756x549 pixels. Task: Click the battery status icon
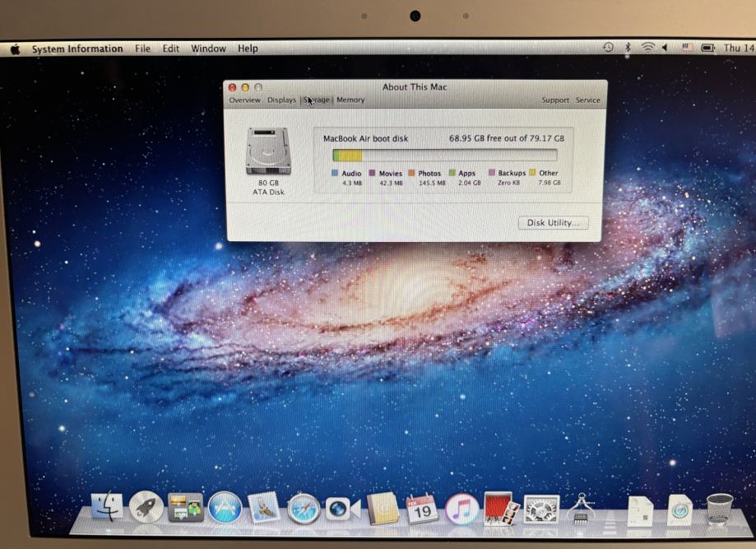707,48
